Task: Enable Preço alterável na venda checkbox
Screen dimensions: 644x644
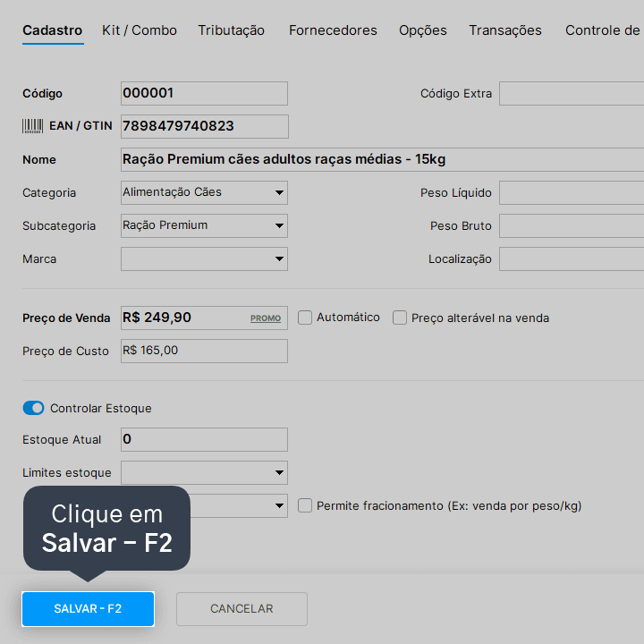Action: click(400, 318)
